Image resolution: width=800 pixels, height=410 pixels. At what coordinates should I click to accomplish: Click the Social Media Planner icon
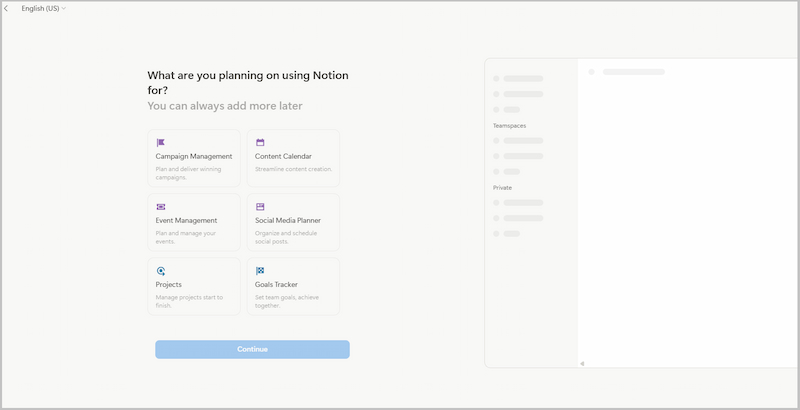pos(260,207)
